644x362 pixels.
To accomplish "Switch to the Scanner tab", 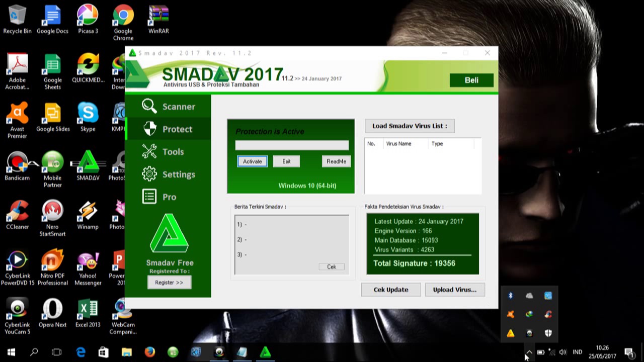I will (168, 106).
